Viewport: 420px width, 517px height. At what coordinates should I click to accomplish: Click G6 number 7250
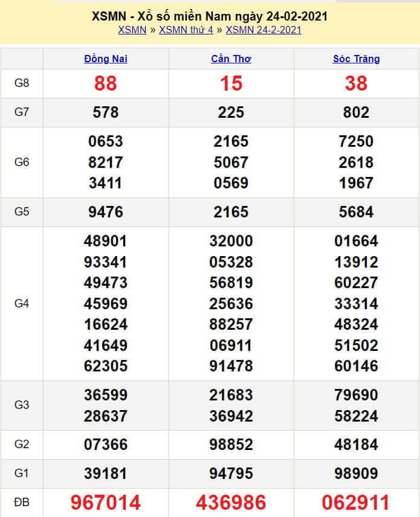pos(357,141)
